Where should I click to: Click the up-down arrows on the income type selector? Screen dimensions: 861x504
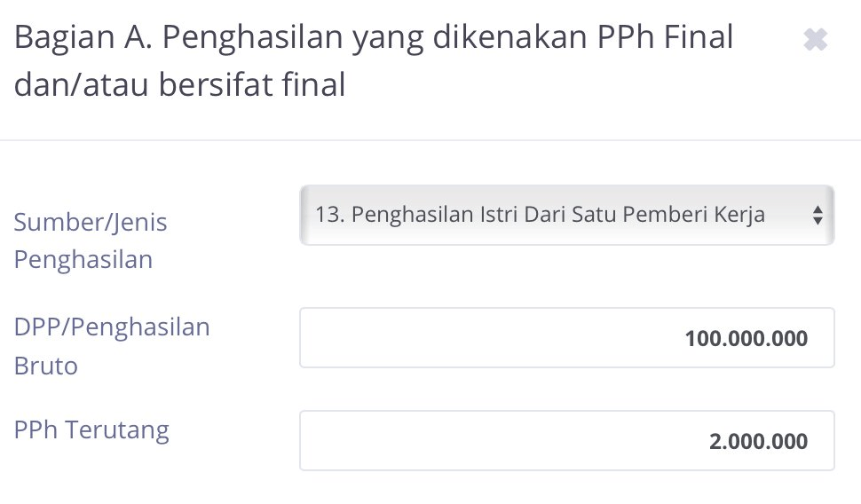[818, 215]
